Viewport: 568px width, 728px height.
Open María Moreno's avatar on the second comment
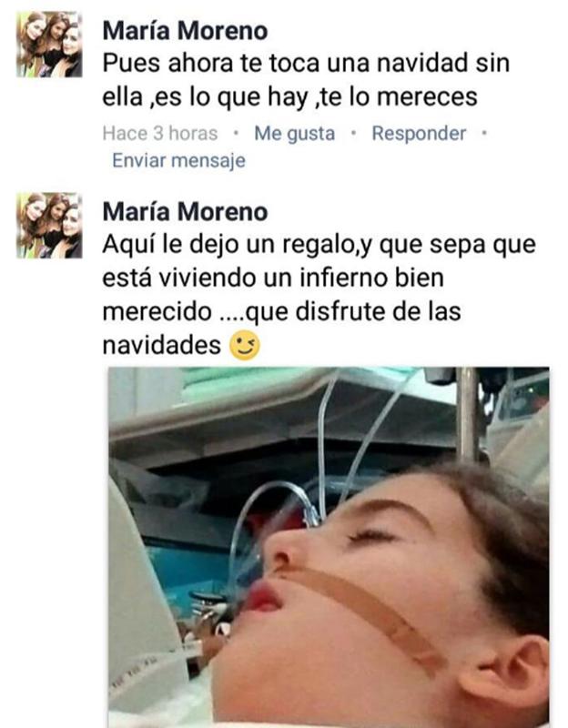[x=50, y=226]
